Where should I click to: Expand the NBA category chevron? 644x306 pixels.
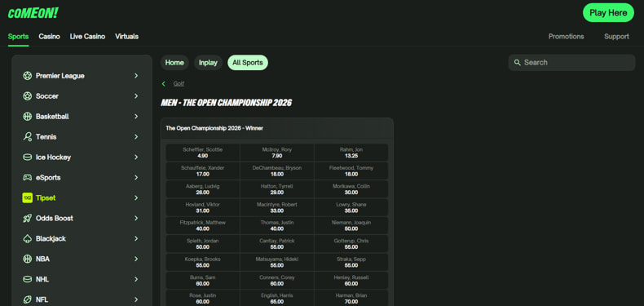[x=136, y=259]
